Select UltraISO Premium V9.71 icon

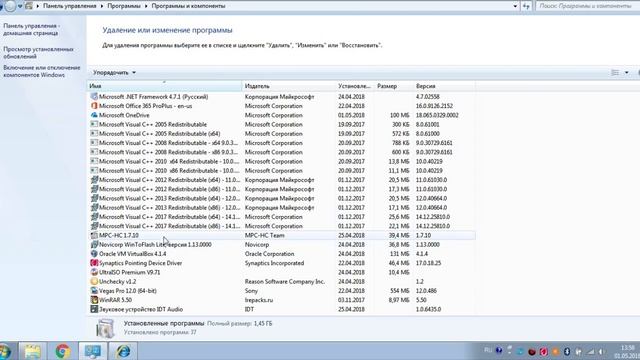click(x=94, y=272)
